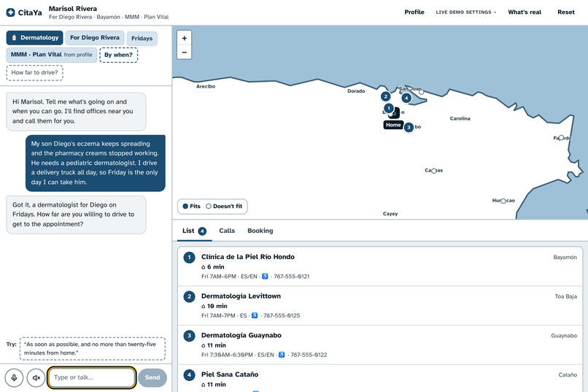Click map marker number 1
Viewport: 588px width, 392px height.
389,109
